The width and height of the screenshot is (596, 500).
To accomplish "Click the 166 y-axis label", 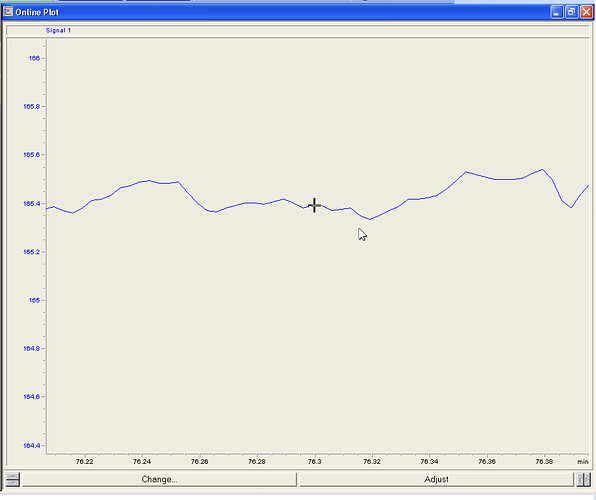I will tap(34, 58).
